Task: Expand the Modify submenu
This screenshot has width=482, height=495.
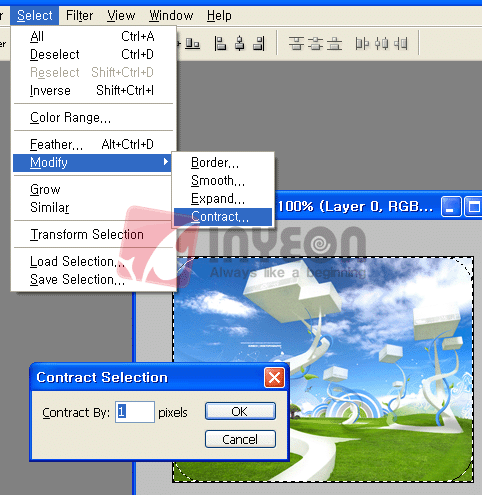Action: (92, 162)
